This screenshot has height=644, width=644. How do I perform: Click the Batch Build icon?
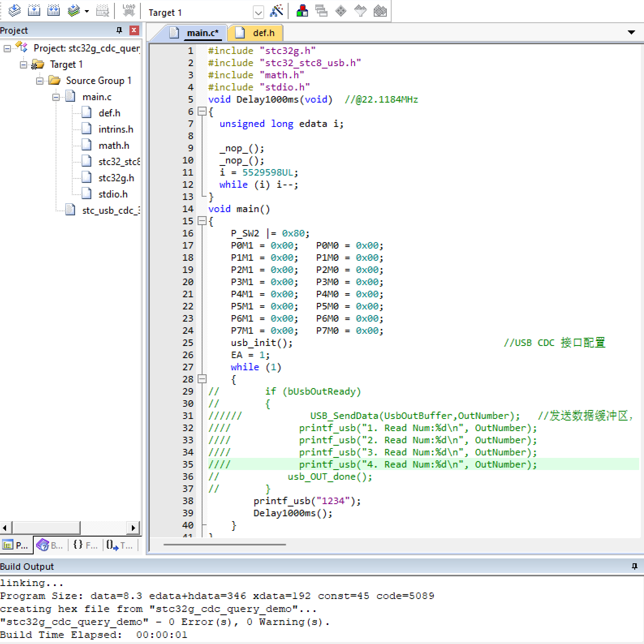pos(73,11)
